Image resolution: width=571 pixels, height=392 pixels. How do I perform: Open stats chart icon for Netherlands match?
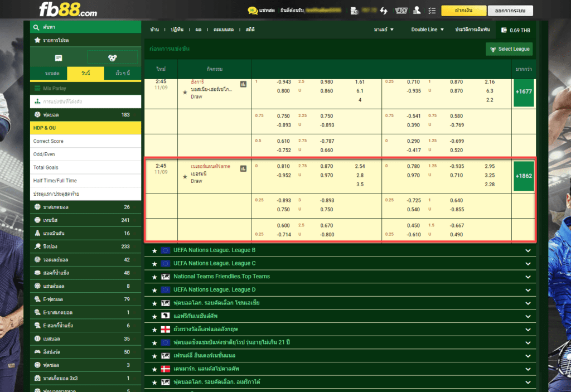point(243,168)
